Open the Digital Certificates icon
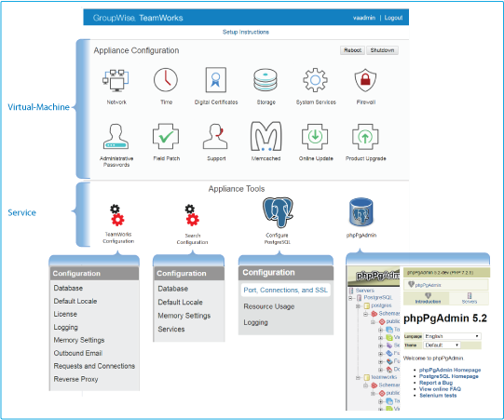 pos(216,80)
